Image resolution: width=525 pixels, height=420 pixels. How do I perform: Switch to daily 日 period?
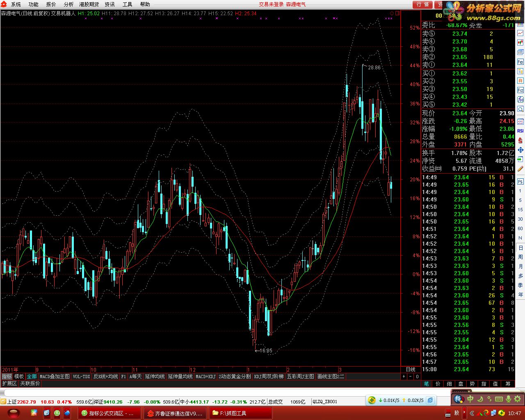click(520, 248)
